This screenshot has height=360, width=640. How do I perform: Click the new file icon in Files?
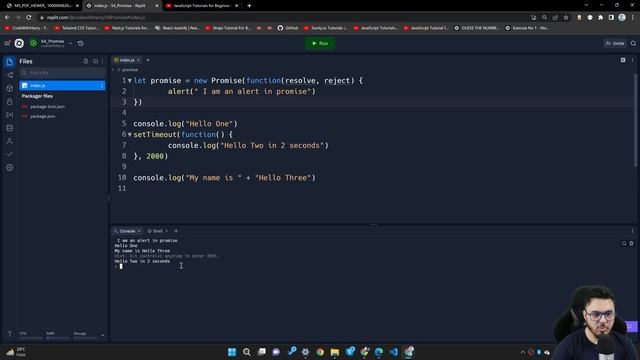pos(86,61)
